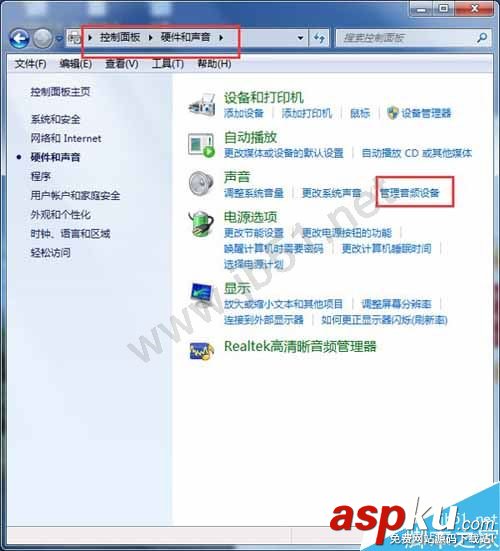Expand the arrow after 硬件和声音 breadcrumb
The image size is (500, 551).
pyautogui.click(x=221, y=38)
